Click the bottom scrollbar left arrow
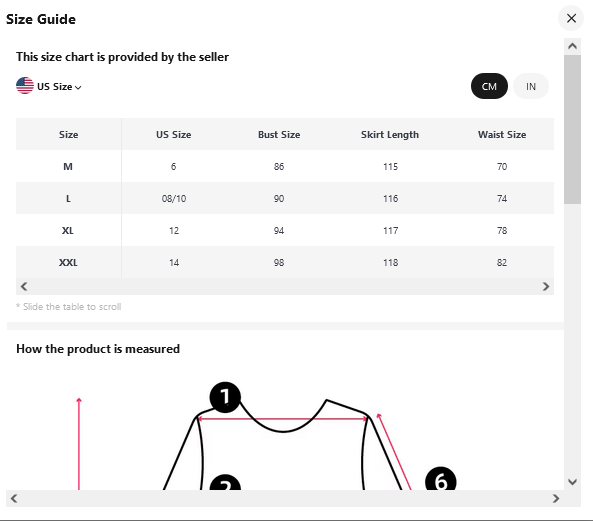The height and width of the screenshot is (521, 593). (x=14, y=498)
